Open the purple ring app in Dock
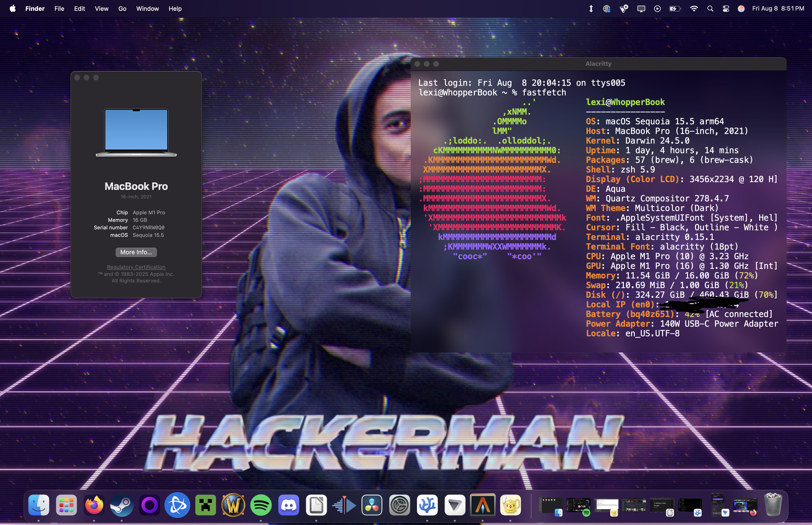This screenshot has height=525, width=812. pyautogui.click(x=150, y=505)
